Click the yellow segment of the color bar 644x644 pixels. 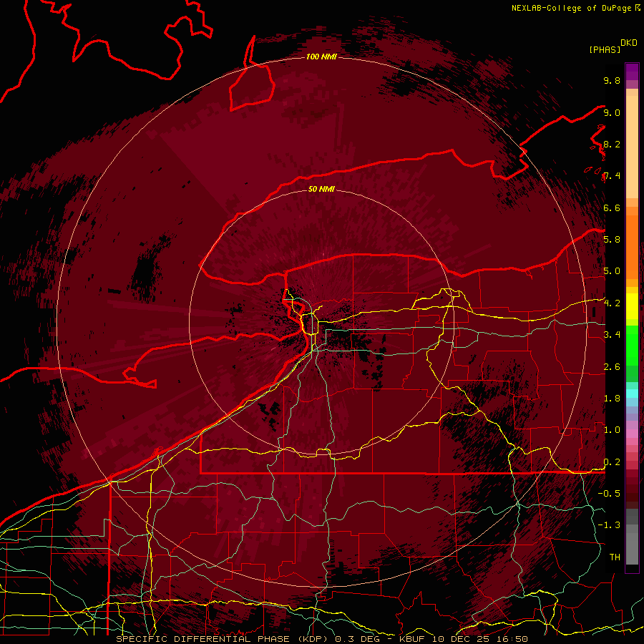pos(632,306)
